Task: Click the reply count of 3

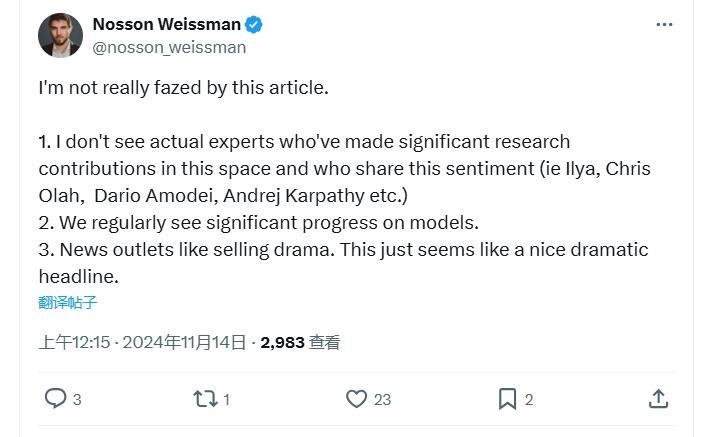Action: click(77, 400)
